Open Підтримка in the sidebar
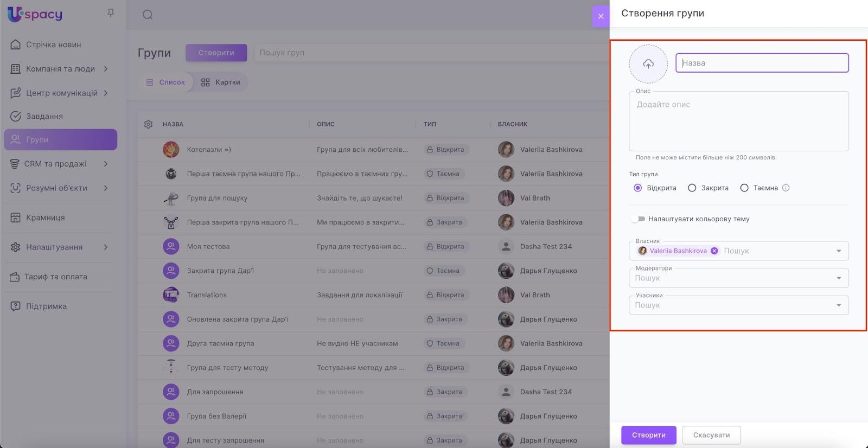The width and height of the screenshot is (868, 448). click(x=47, y=306)
